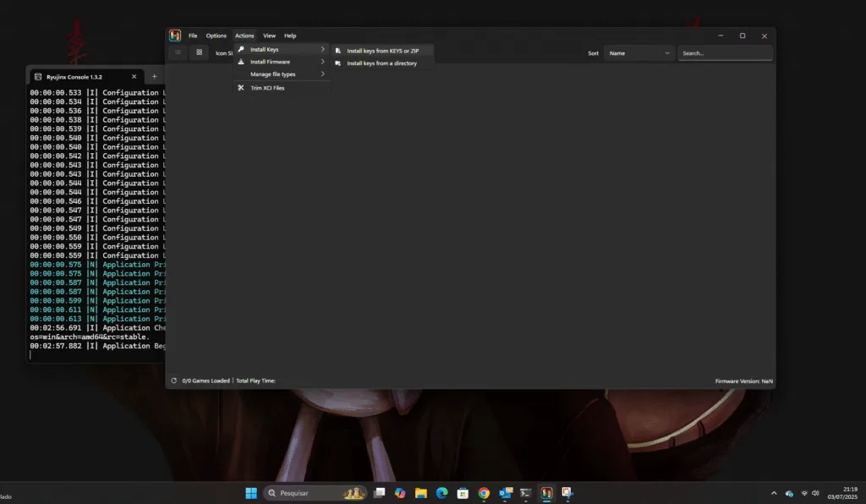This screenshot has width=866, height=504.
Task: Choose Install keys from a directory
Action: click(x=383, y=63)
